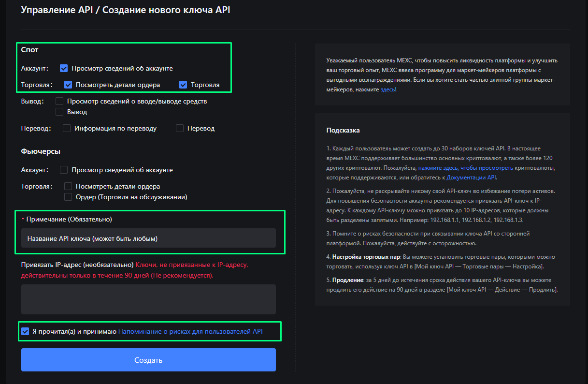Viewport: 588px width, 384px height.
Task: Check Futures 'Просмотр сведений об аккаунте' checkbox
Action: 64,170
